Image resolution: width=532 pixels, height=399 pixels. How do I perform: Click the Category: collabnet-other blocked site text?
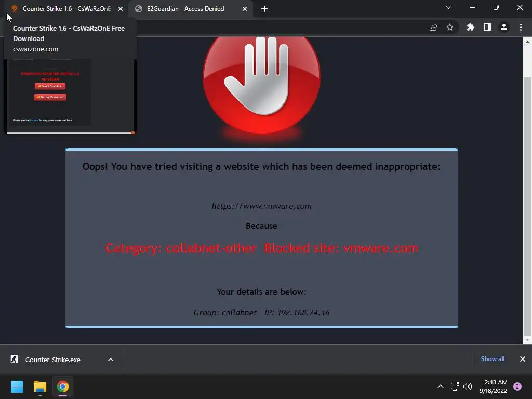pos(262,248)
